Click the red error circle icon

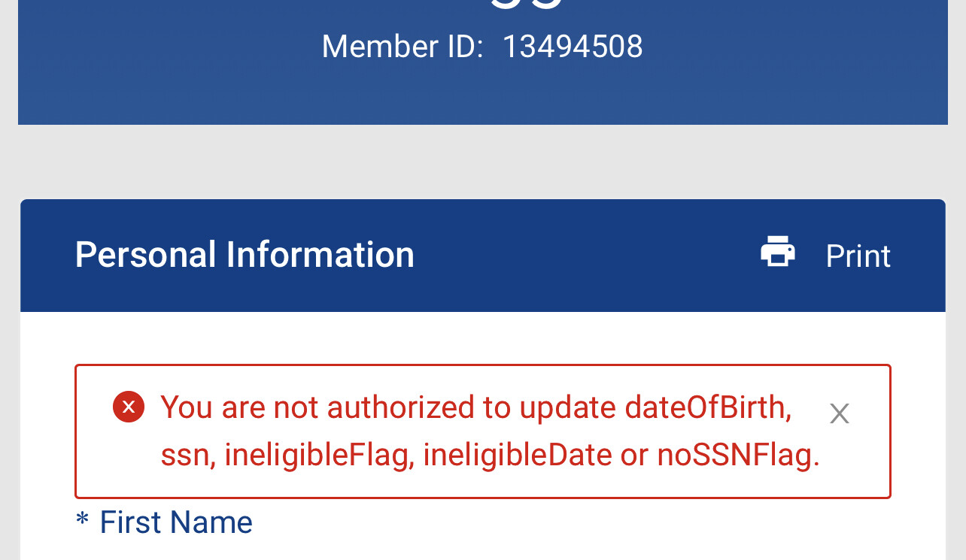(129, 407)
